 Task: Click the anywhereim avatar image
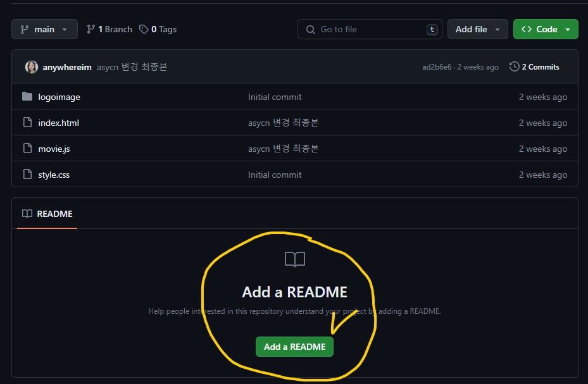tap(32, 67)
